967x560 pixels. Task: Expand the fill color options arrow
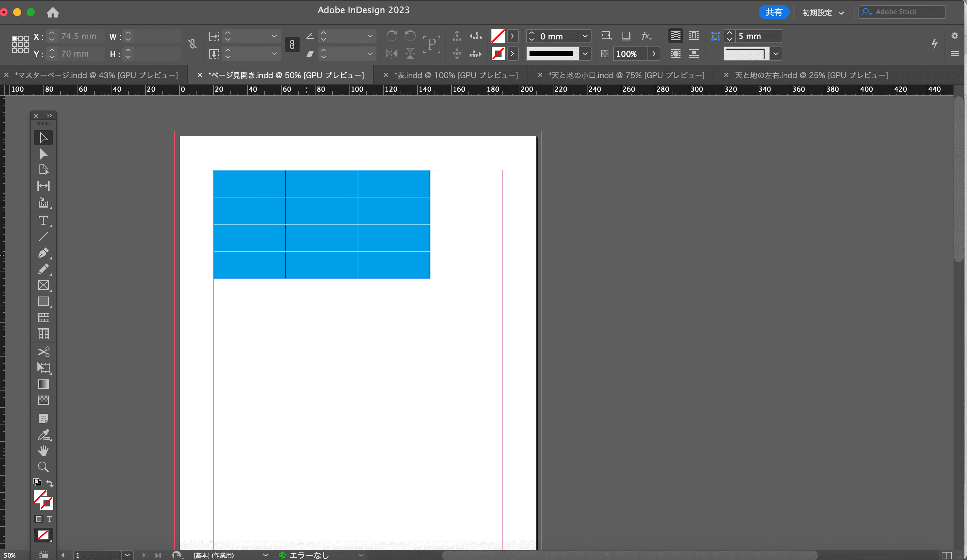tap(512, 36)
